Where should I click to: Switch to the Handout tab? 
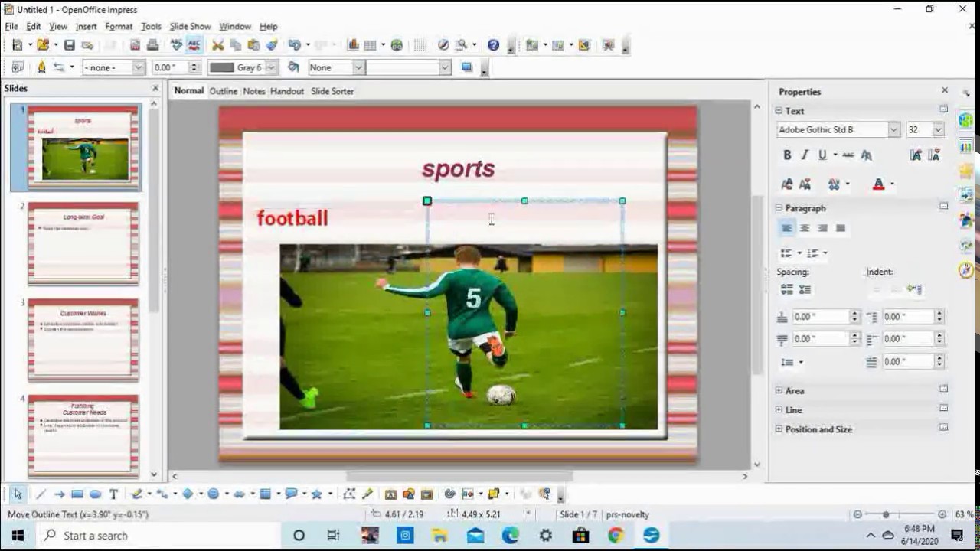287,91
